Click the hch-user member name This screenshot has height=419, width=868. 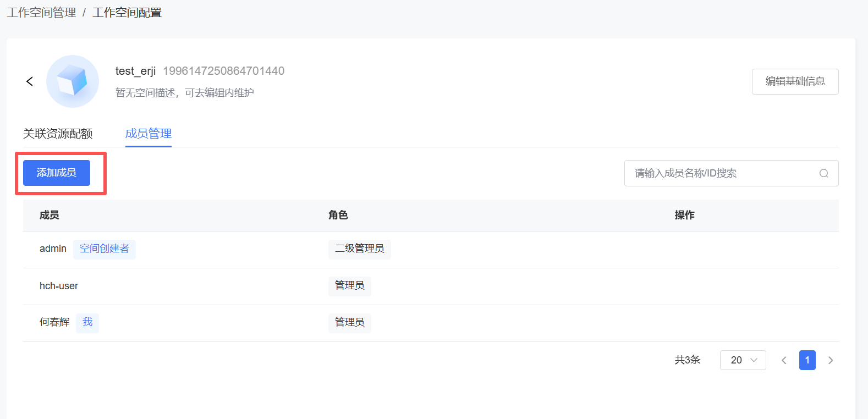pos(59,286)
